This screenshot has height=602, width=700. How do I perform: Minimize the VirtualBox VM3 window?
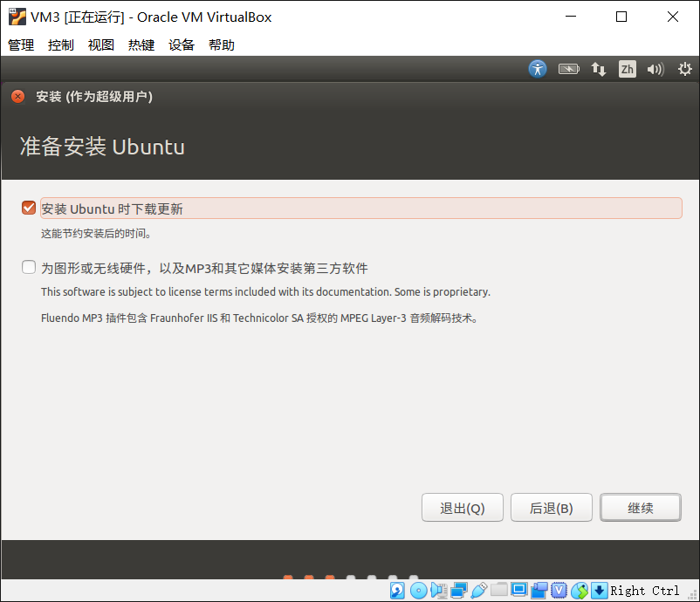tap(571, 17)
